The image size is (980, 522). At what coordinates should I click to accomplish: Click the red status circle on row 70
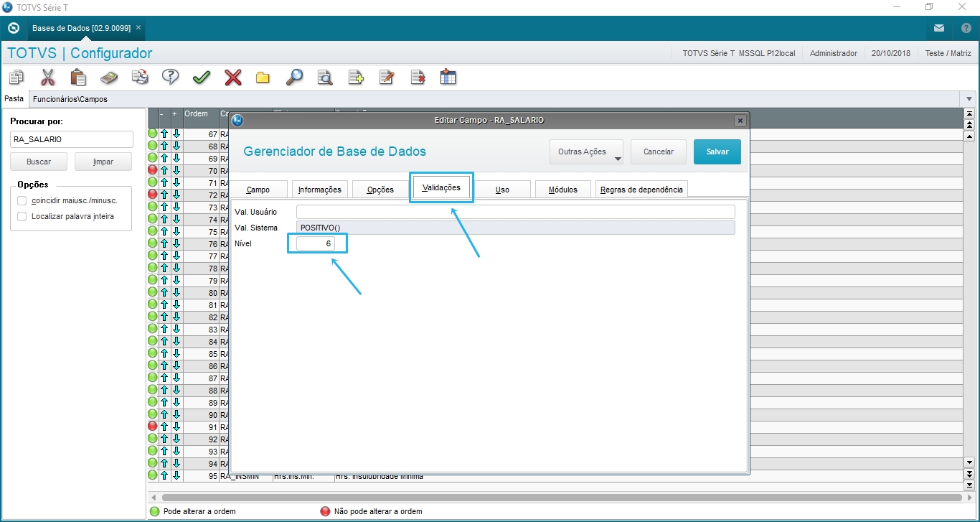pyautogui.click(x=153, y=170)
